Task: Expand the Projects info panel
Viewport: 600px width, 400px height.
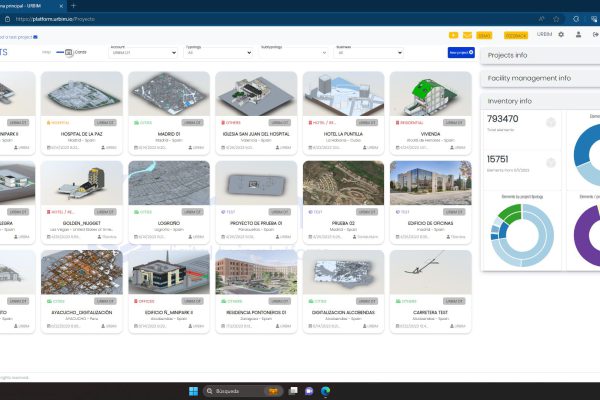Action: point(540,56)
